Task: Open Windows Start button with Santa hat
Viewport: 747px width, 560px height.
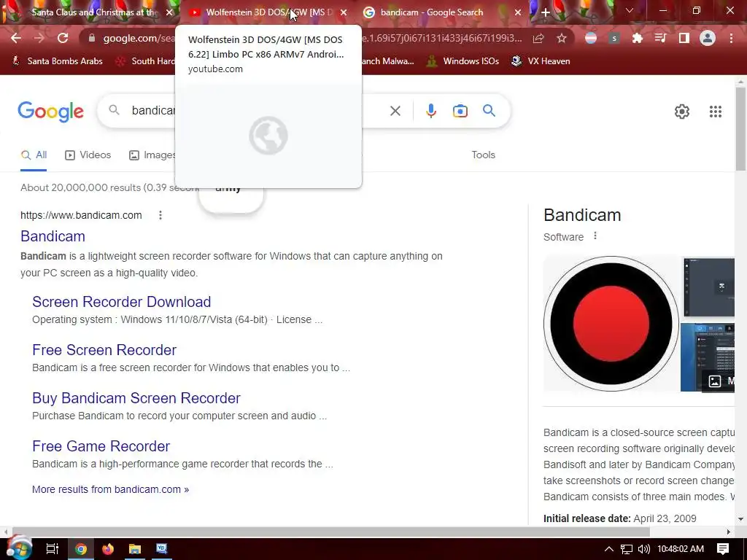Action: click(x=18, y=548)
